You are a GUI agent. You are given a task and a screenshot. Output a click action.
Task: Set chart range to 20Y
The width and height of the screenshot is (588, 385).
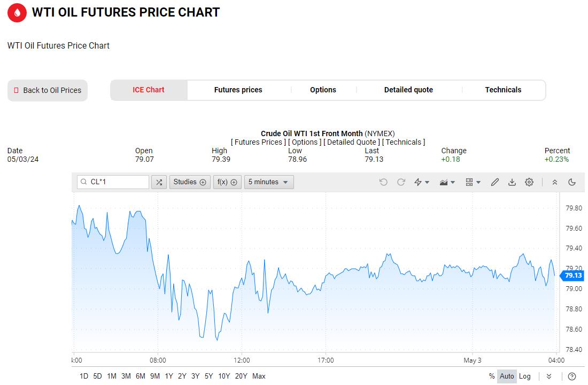241,376
